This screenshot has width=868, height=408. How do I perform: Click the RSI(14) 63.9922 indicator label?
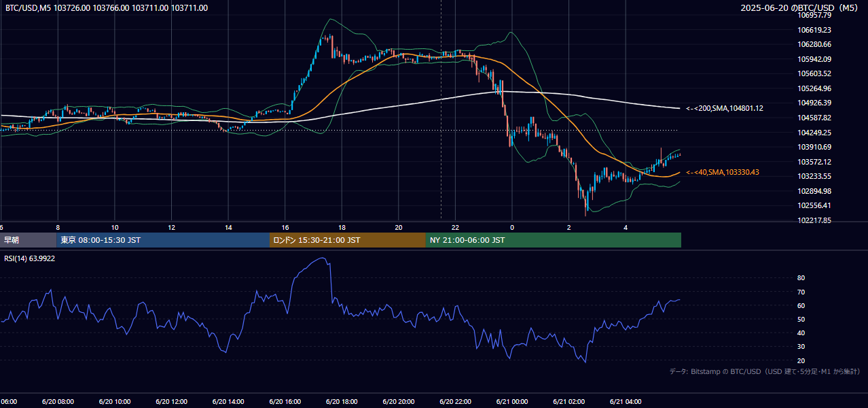[x=30, y=258]
